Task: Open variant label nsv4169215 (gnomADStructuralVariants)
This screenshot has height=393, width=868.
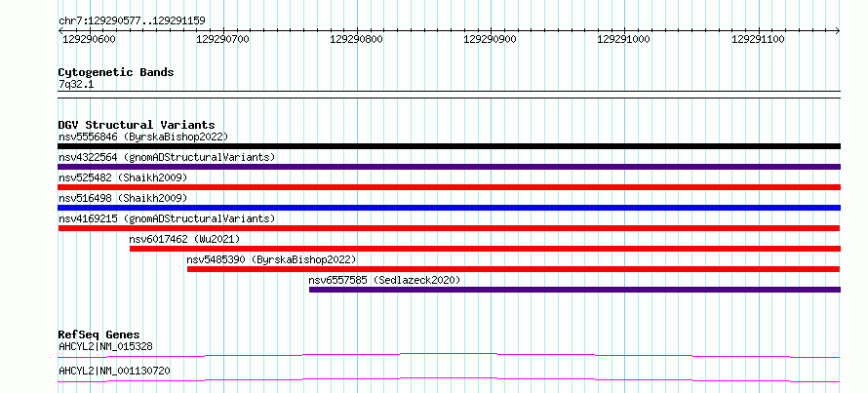Action: (167, 218)
